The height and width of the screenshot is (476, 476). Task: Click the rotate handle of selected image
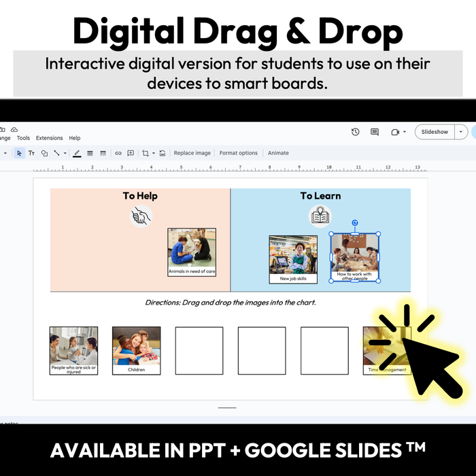click(x=354, y=223)
